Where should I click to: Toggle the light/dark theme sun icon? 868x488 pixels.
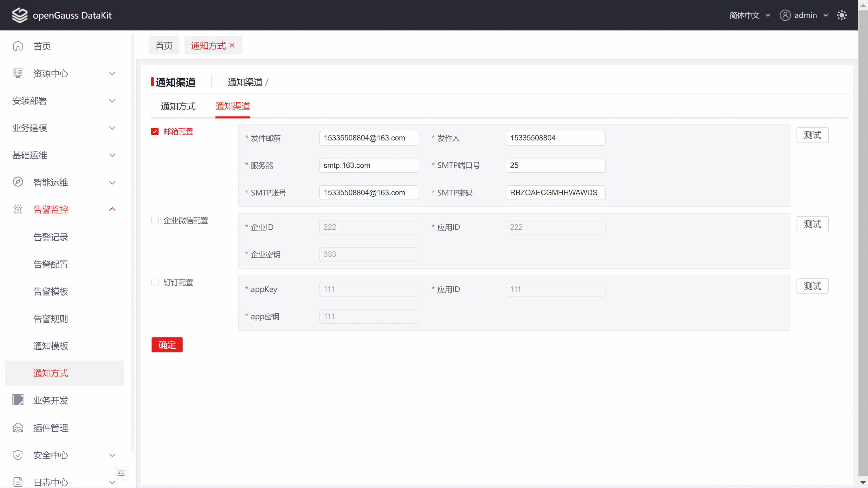841,15
